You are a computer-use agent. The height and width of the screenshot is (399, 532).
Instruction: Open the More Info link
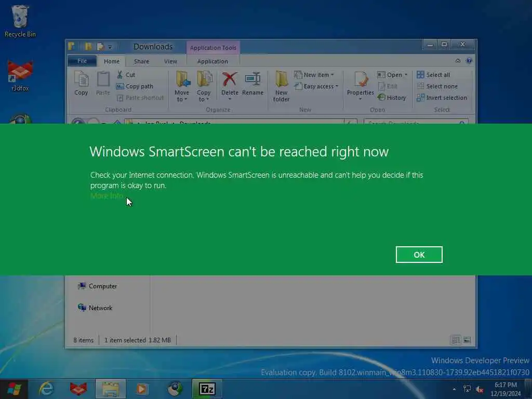coord(107,196)
